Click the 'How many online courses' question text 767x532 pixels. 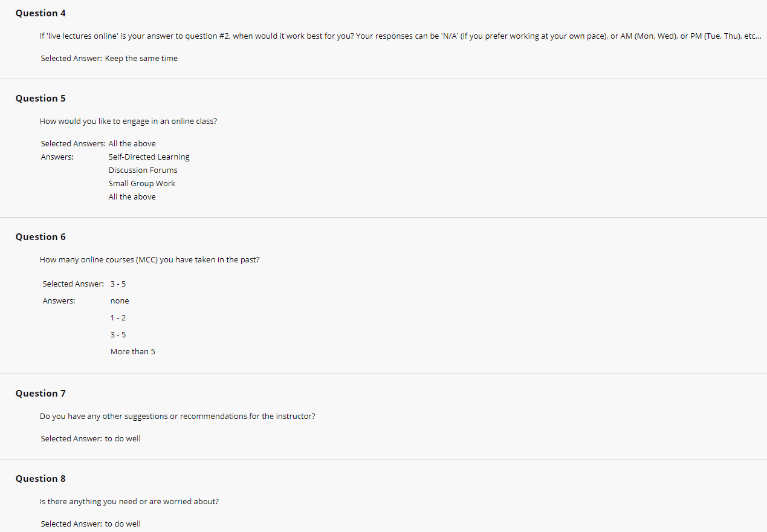click(x=150, y=260)
